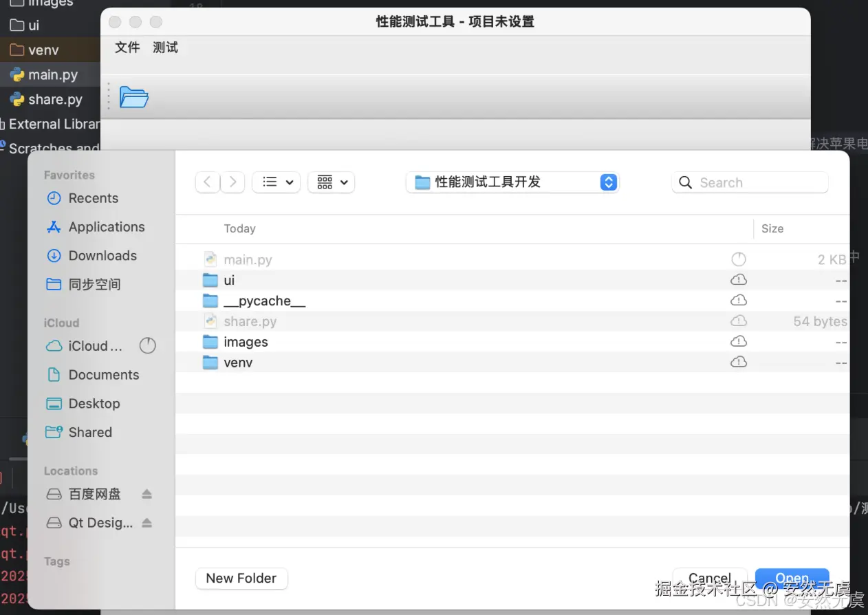The image size is (868, 615).
Task: Select the __pycache__ folder in the list
Action: tap(512, 301)
